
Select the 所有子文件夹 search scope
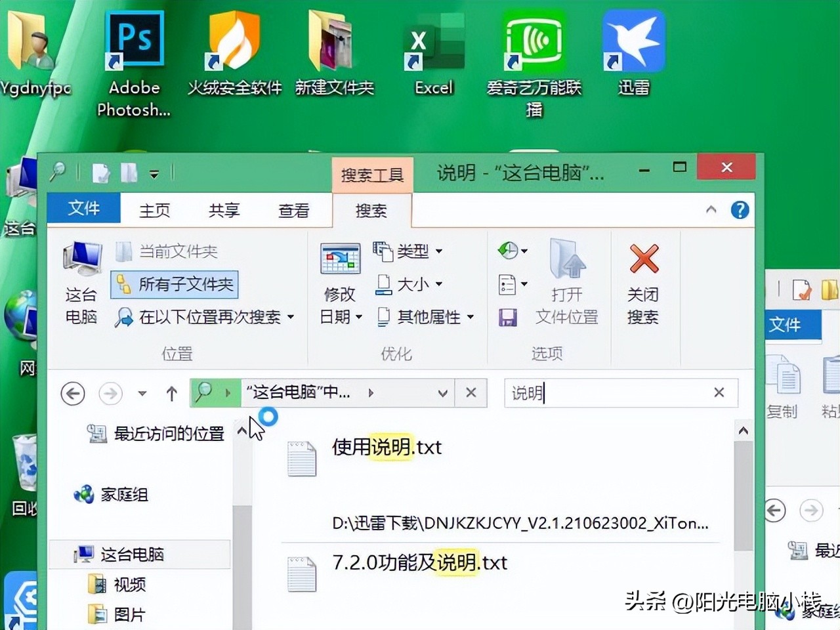click(x=175, y=284)
